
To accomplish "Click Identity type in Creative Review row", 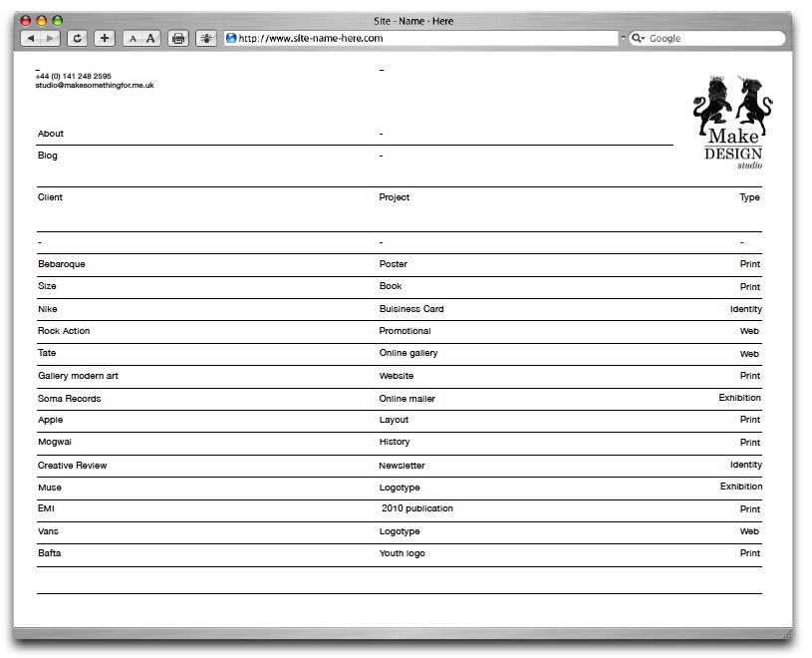I will pos(745,465).
